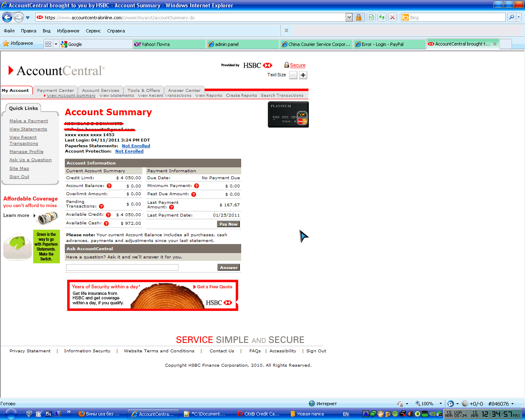Open the Справка menu

(x=116, y=31)
